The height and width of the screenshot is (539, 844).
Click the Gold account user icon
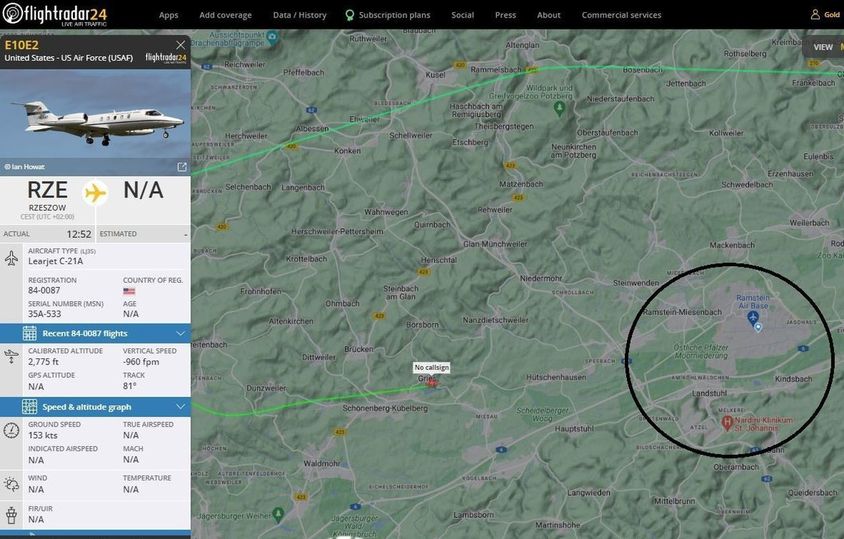814,15
